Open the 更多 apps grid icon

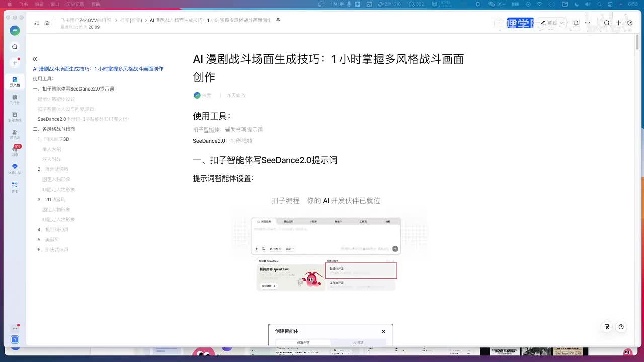click(x=15, y=187)
